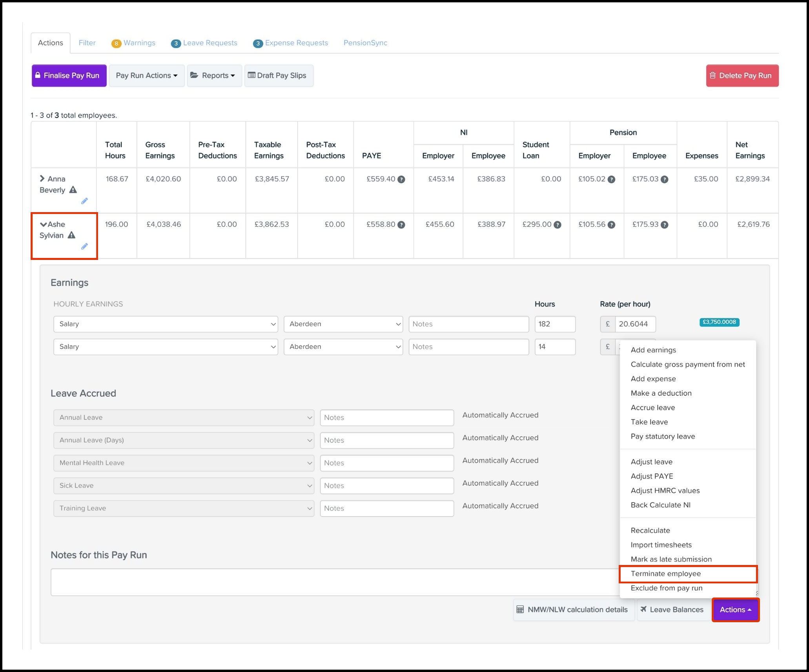Click pencil edit icon under Ashe Sylvian
Viewport: 809px width, 672px height.
coord(84,247)
